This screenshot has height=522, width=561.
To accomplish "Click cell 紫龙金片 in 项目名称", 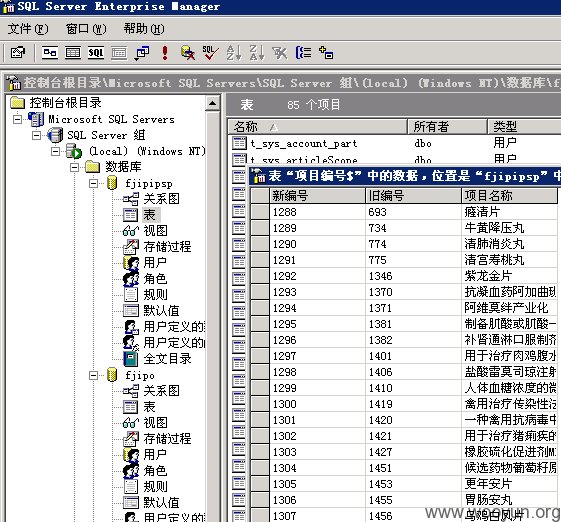I will [510, 276].
